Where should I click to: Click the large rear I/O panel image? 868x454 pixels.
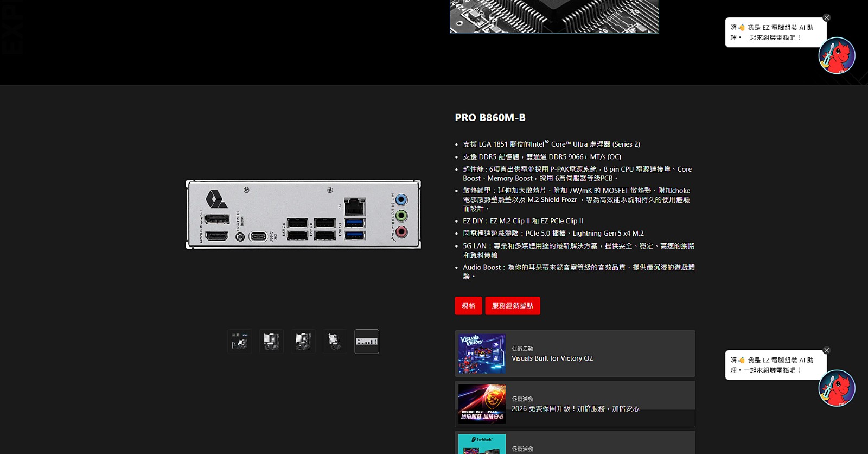(x=303, y=215)
